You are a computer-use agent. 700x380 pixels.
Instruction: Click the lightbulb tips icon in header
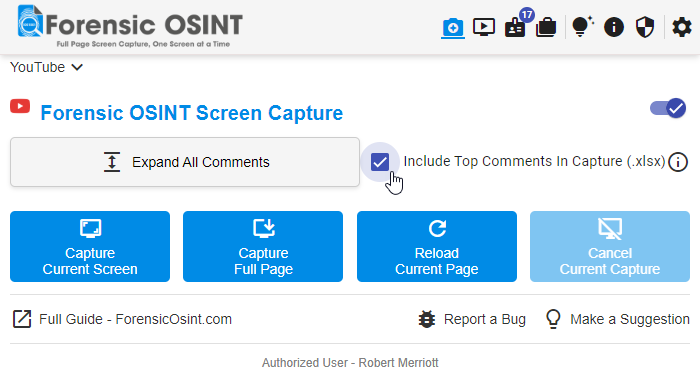(582, 26)
